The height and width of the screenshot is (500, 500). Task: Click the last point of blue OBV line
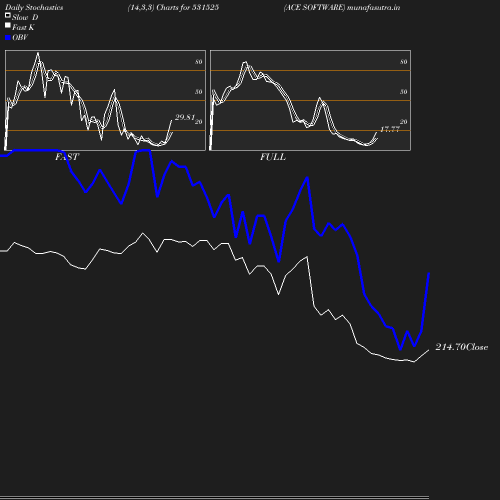click(x=429, y=273)
